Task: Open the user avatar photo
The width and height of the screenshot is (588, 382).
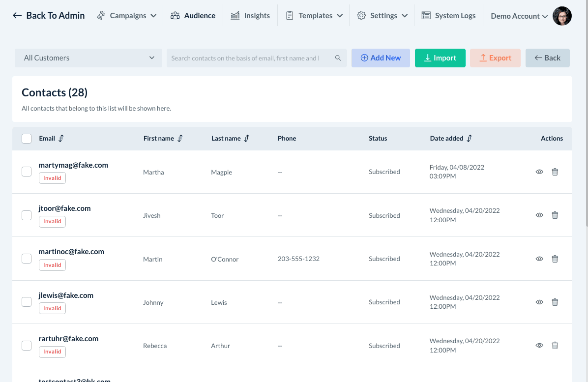Action: coord(562,16)
